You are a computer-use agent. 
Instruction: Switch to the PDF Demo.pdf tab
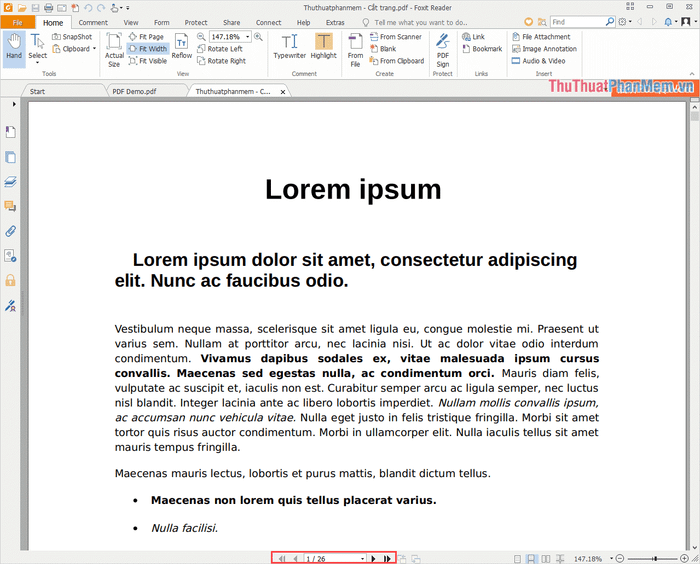point(134,91)
